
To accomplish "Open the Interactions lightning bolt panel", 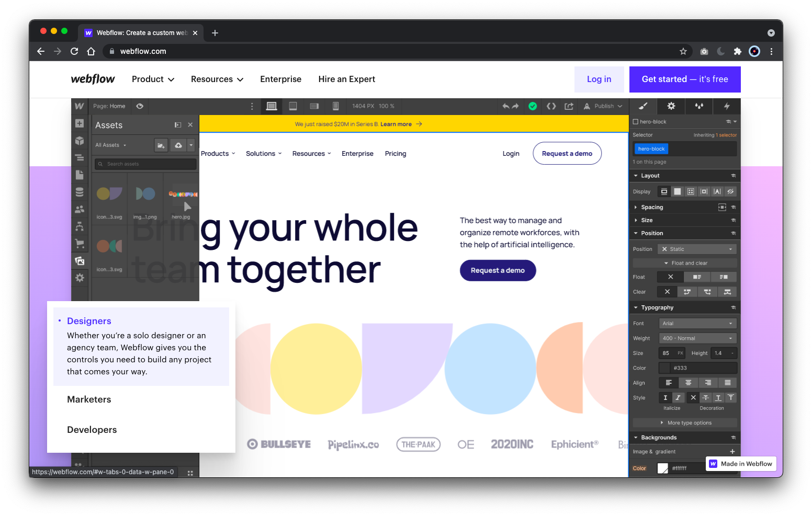I will point(727,106).
